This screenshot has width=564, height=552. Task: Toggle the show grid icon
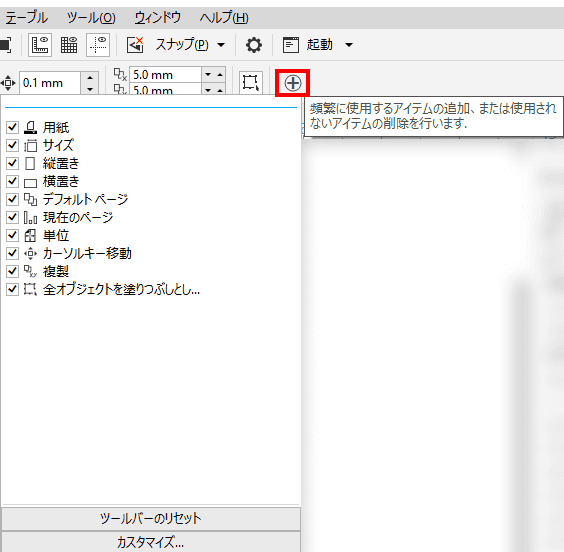pyautogui.click(x=69, y=45)
